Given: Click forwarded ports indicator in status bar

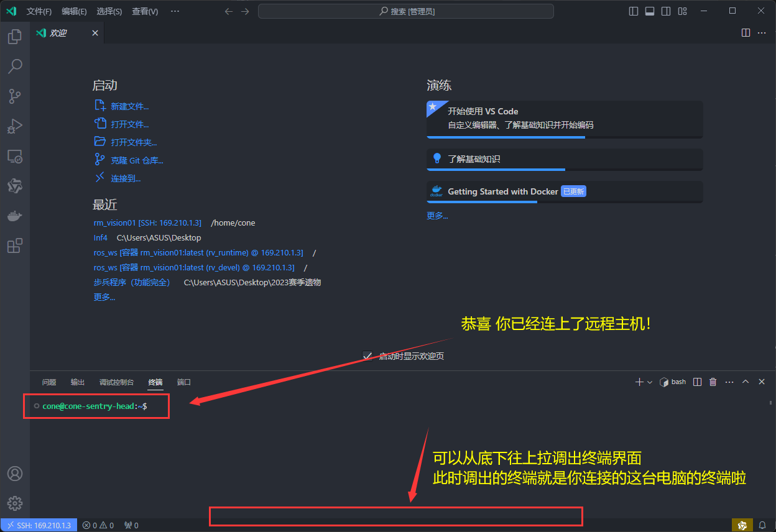Looking at the screenshot, I should pos(131,525).
